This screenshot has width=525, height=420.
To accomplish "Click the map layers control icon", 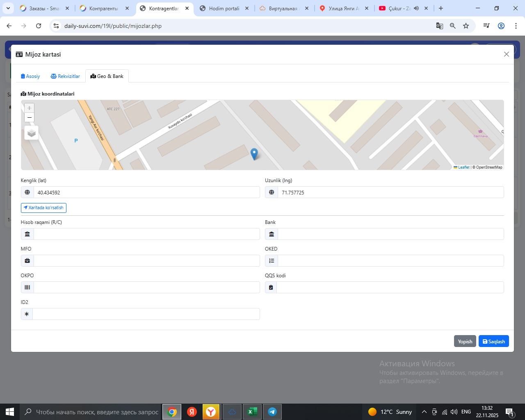I will pyautogui.click(x=32, y=133).
